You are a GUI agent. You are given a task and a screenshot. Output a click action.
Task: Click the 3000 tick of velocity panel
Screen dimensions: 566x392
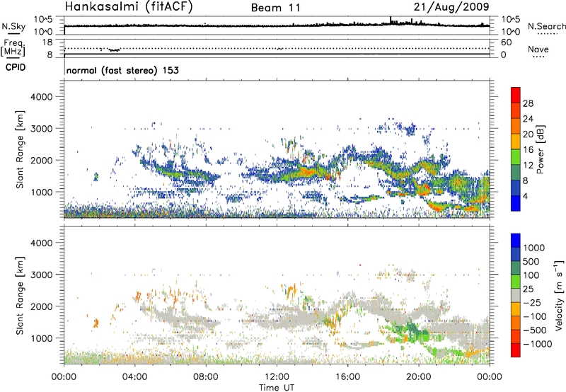coord(42,275)
